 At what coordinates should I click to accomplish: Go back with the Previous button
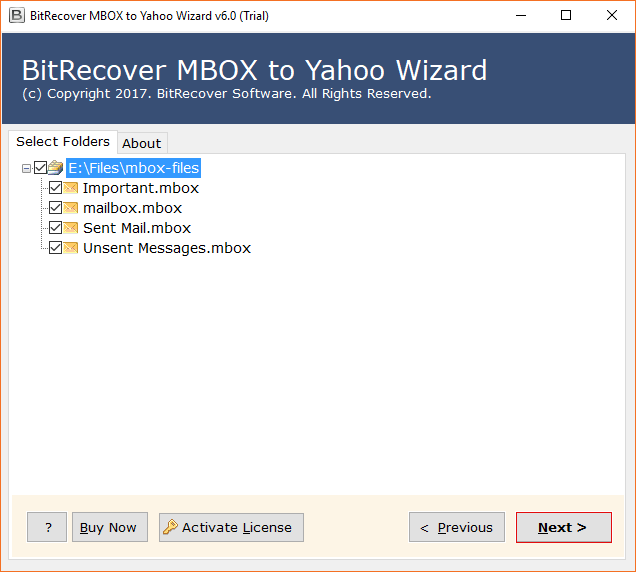457,527
